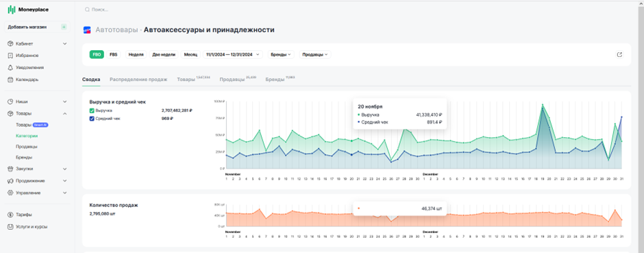Open the date range 11/1/2024 — 12/31/2024 dropdown
The height and width of the screenshot is (253, 644).
[233, 55]
